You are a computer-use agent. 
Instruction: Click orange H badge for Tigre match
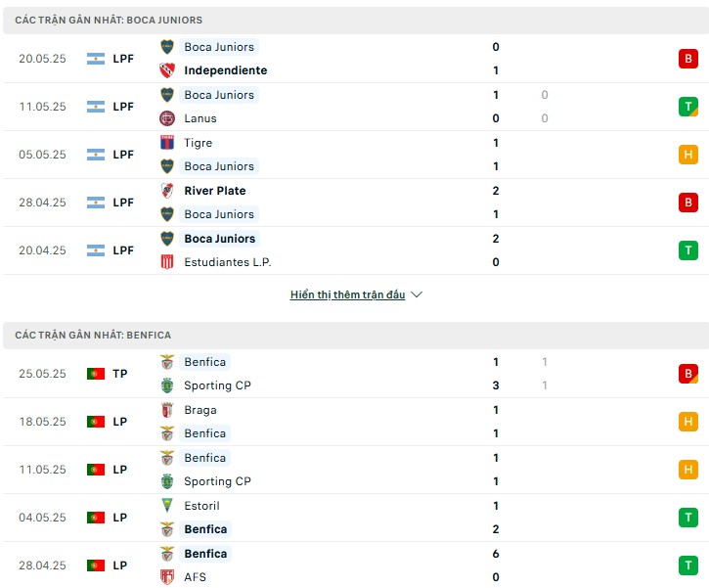(687, 155)
